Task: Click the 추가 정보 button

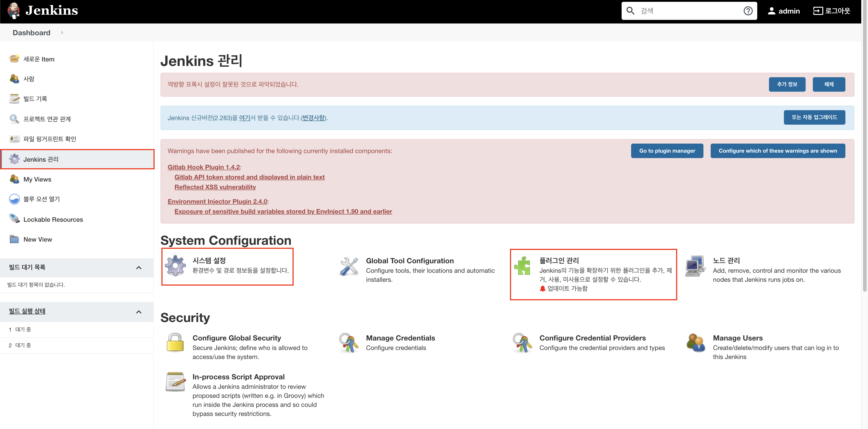Action: [787, 84]
